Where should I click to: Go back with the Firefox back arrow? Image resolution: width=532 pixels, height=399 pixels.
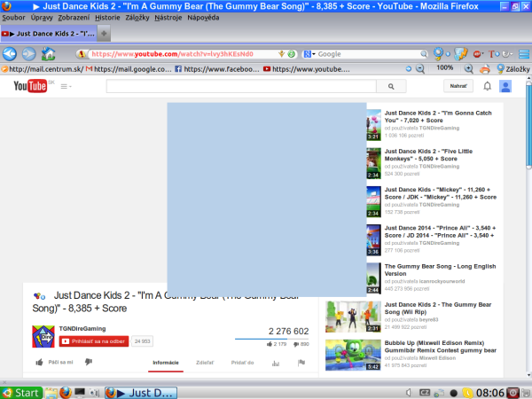coord(10,54)
